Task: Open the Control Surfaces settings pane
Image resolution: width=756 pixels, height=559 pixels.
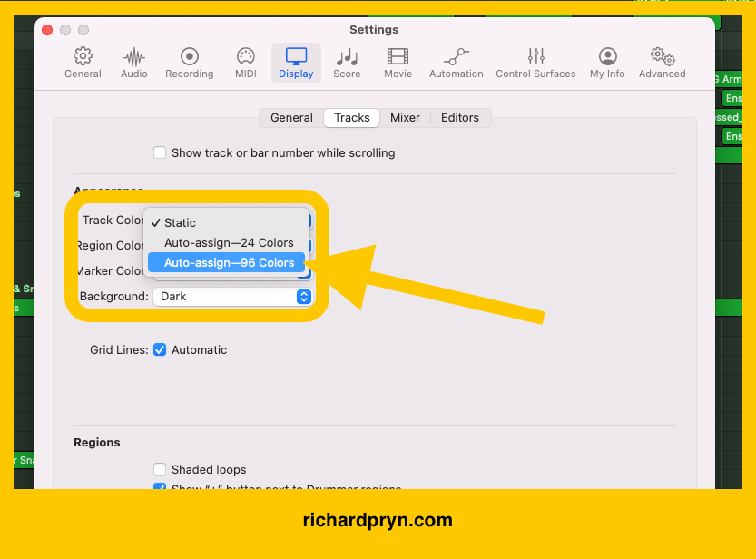Action: point(535,64)
